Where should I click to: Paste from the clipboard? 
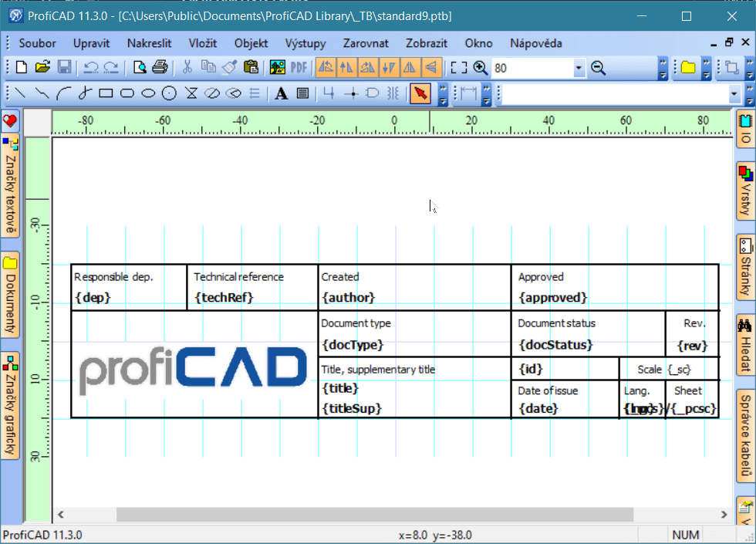[251, 68]
